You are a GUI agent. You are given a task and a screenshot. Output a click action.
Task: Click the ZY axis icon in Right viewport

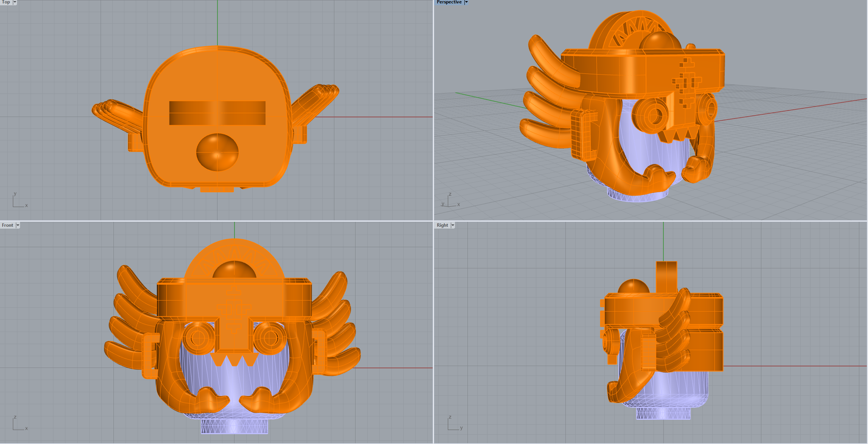click(x=454, y=424)
